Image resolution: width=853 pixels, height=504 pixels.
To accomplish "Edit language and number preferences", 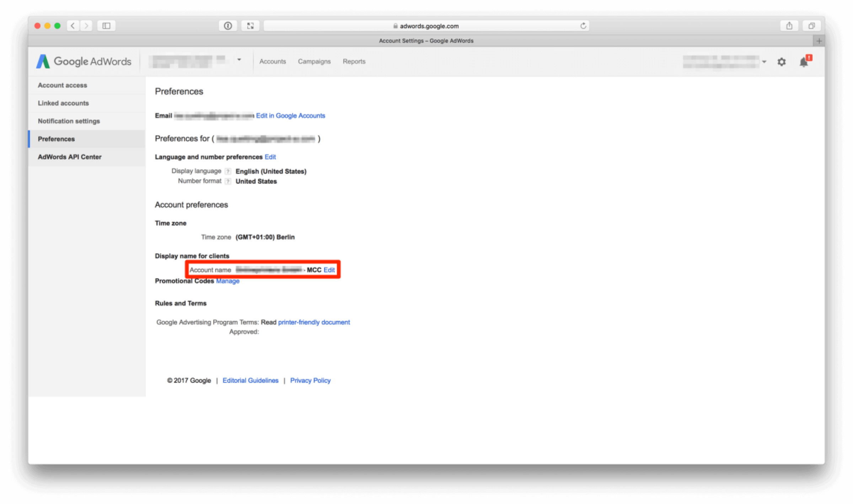I will point(270,157).
